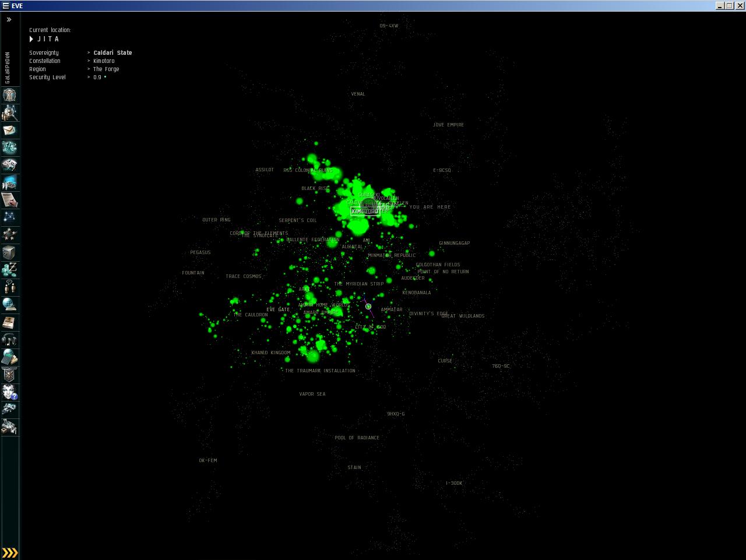Select the VAPOR SEA label
This screenshot has height=560, width=746.
[x=312, y=394]
